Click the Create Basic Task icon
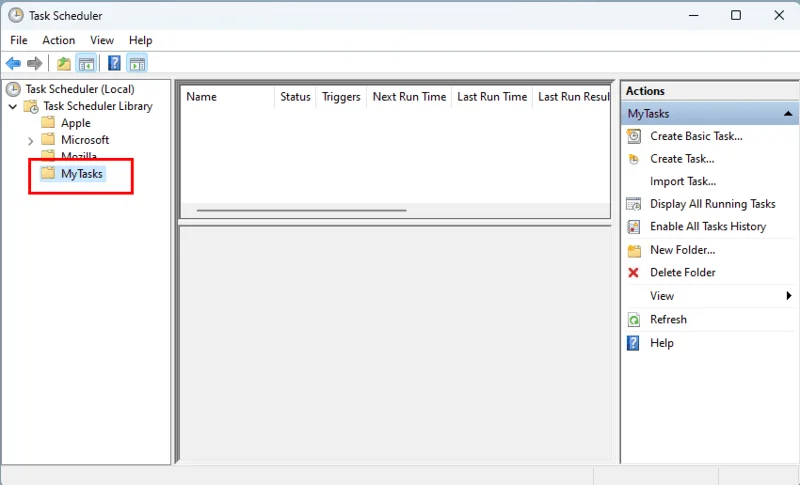The image size is (800, 485). 633,136
